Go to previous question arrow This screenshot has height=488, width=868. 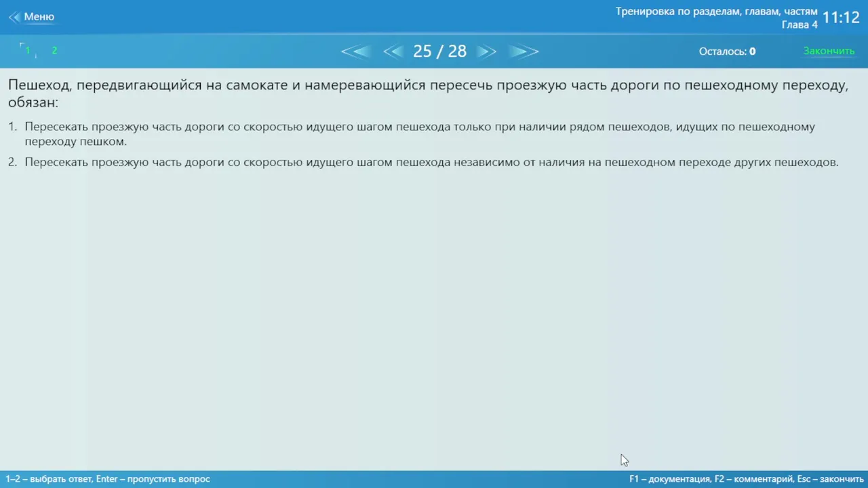393,52
